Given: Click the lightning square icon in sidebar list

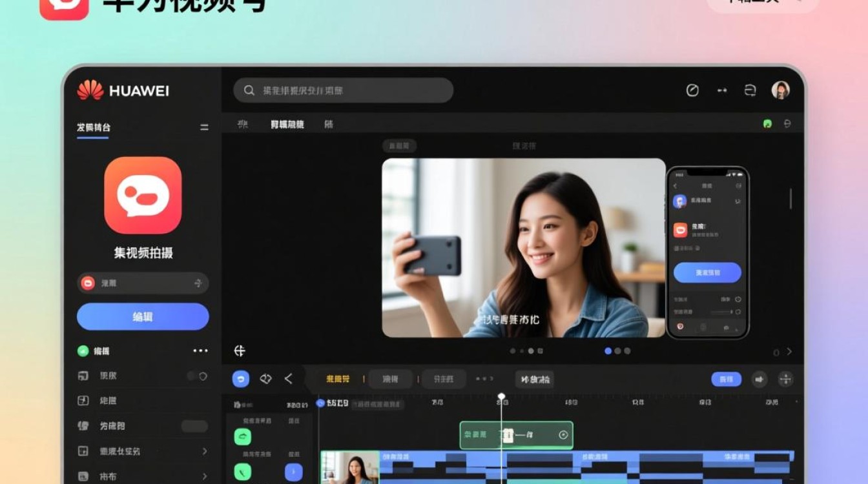Looking at the screenshot, I should pyautogui.click(x=83, y=401).
